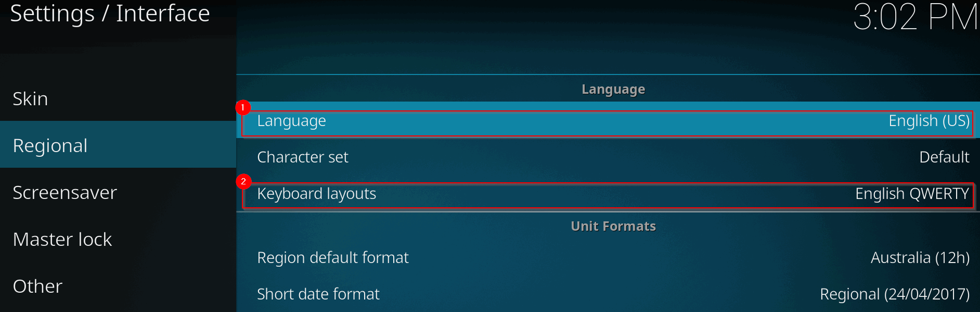Image resolution: width=980 pixels, height=312 pixels.
Task: Open the Short date format setting
Action: pyautogui.click(x=318, y=294)
